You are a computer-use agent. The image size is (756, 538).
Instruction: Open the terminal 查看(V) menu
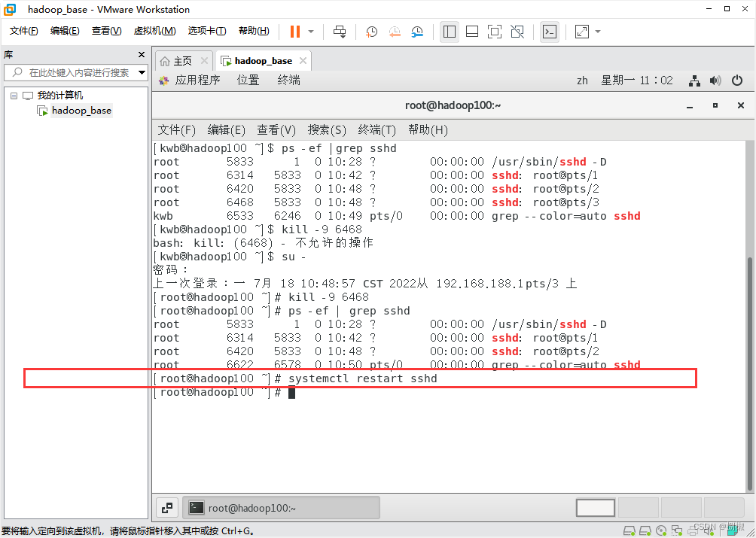[276, 130]
